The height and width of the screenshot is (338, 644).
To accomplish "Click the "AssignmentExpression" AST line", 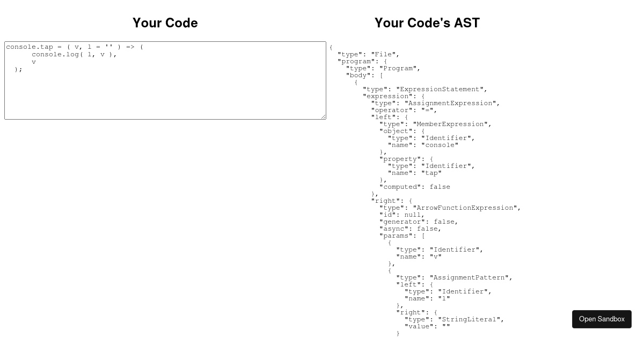I will pos(436,103).
